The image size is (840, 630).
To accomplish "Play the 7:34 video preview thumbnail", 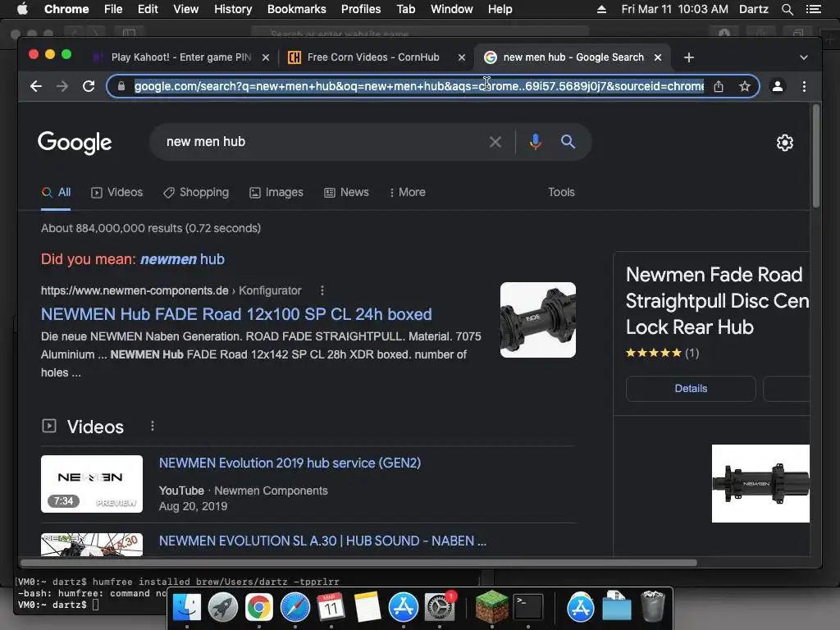I will tap(92, 484).
